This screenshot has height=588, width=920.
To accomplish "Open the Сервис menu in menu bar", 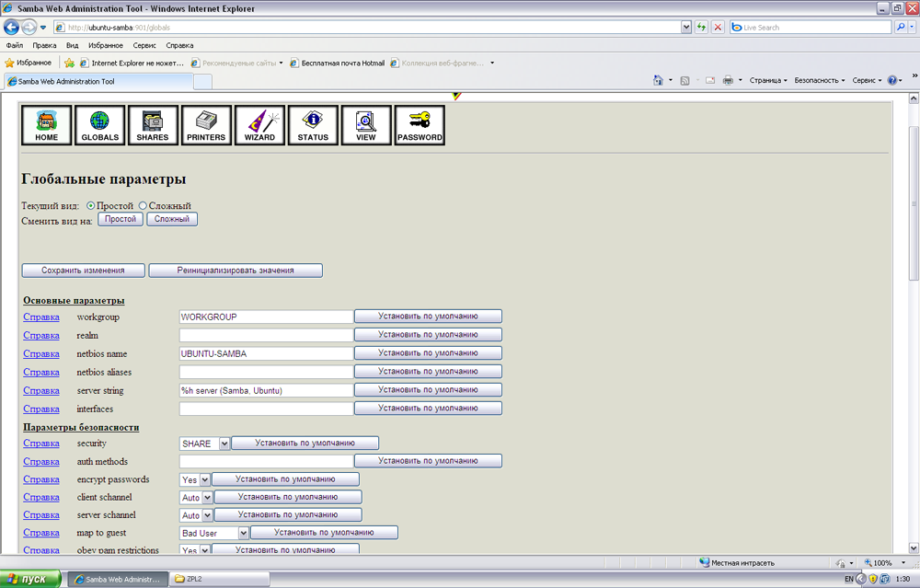I will 144,45.
